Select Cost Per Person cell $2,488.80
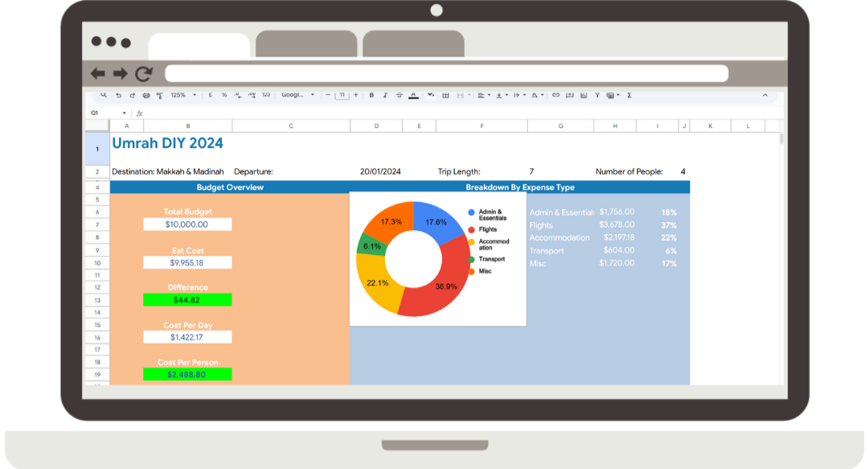 point(187,374)
